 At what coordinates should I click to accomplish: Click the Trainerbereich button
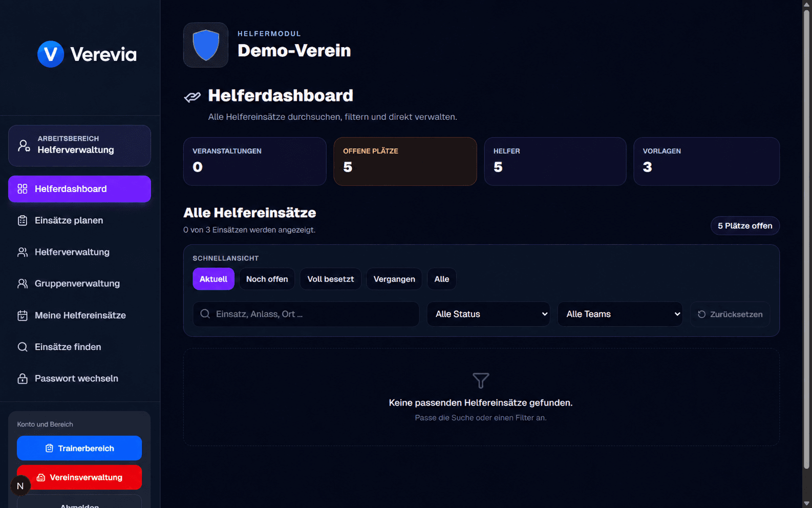[x=79, y=448]
